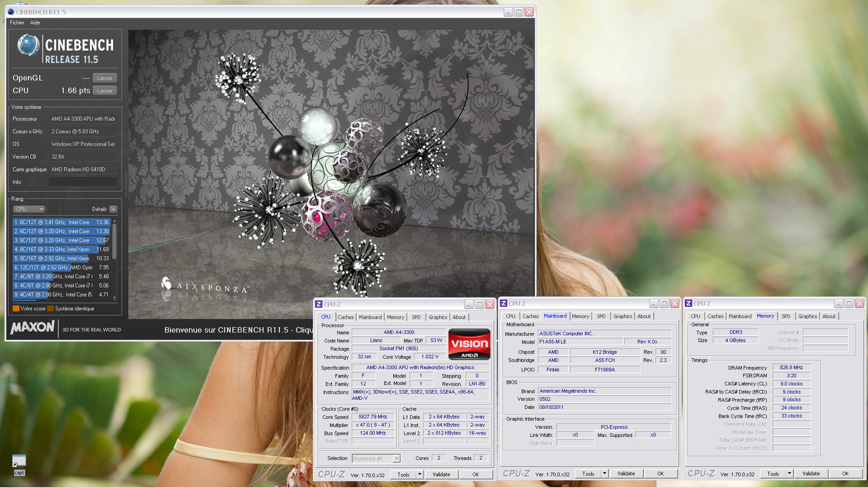The width and height of the screenshot is (868, 488).
Task: Select ranking row 4C/4T @ 2.90 GHz
Action: point(62,295)
